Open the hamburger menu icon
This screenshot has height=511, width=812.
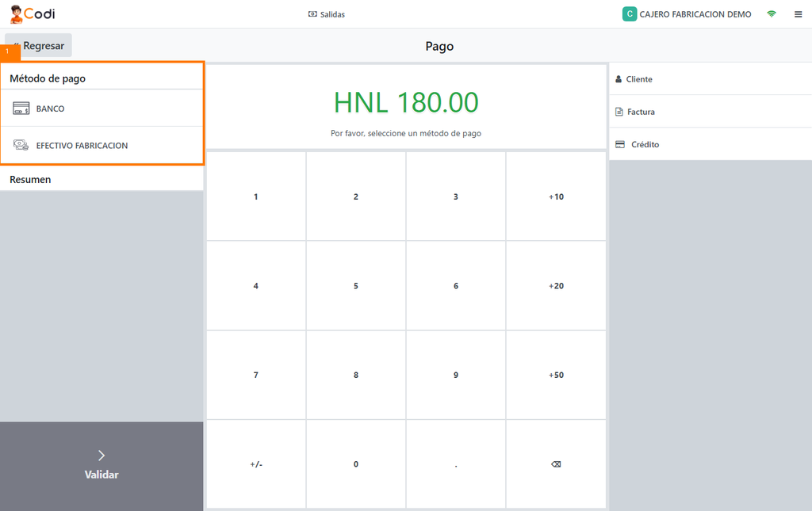coord(798,14)
